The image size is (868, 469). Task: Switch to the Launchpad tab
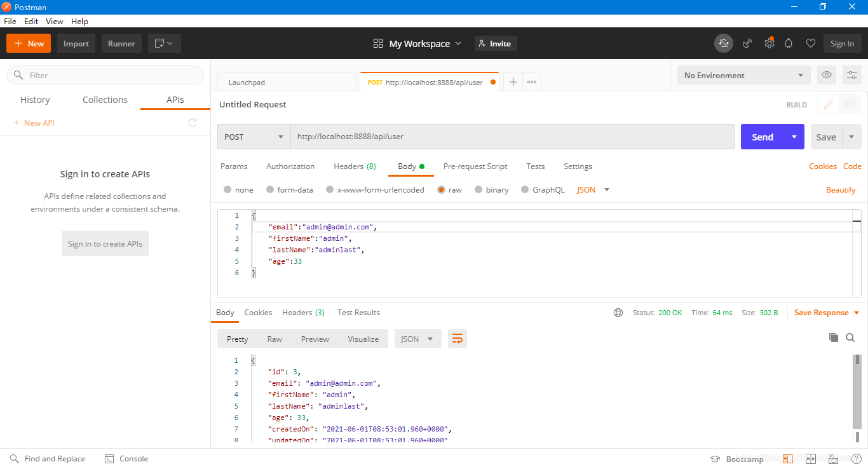(287, 82)
